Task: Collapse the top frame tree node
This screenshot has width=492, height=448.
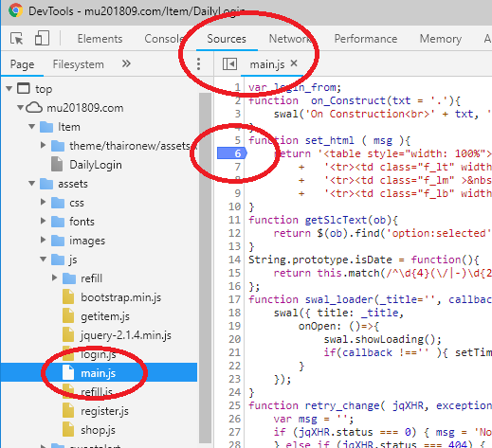Action: (9, 89)
